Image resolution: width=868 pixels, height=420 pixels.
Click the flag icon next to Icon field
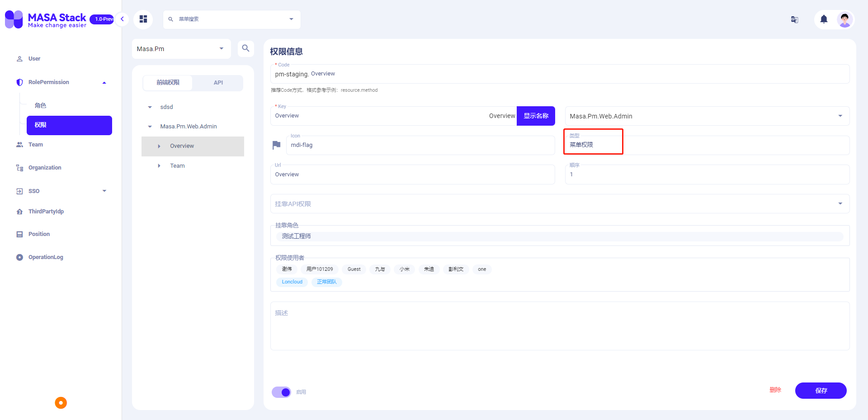277,145
